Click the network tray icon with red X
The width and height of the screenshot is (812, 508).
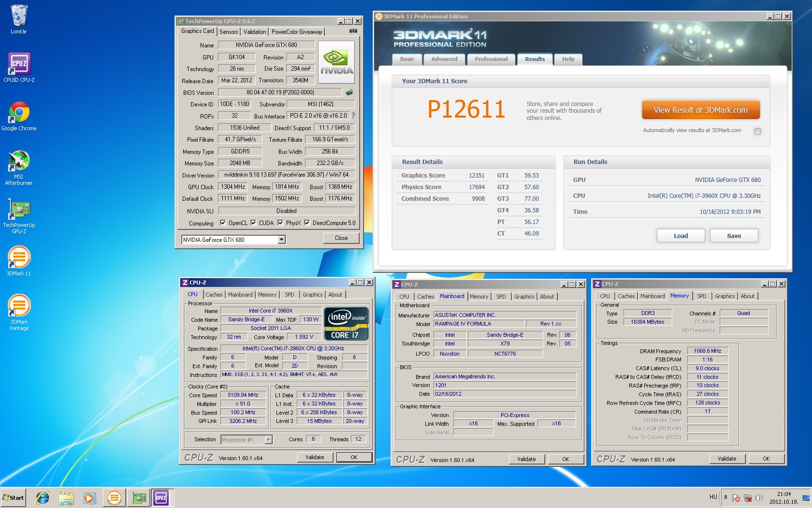(748, 498)
